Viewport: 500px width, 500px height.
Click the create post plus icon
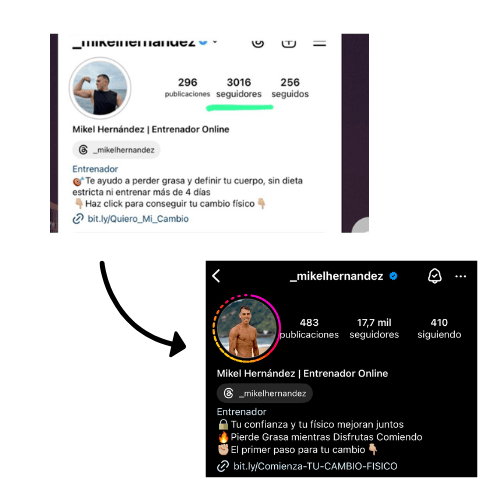click(x=289, y=43)
